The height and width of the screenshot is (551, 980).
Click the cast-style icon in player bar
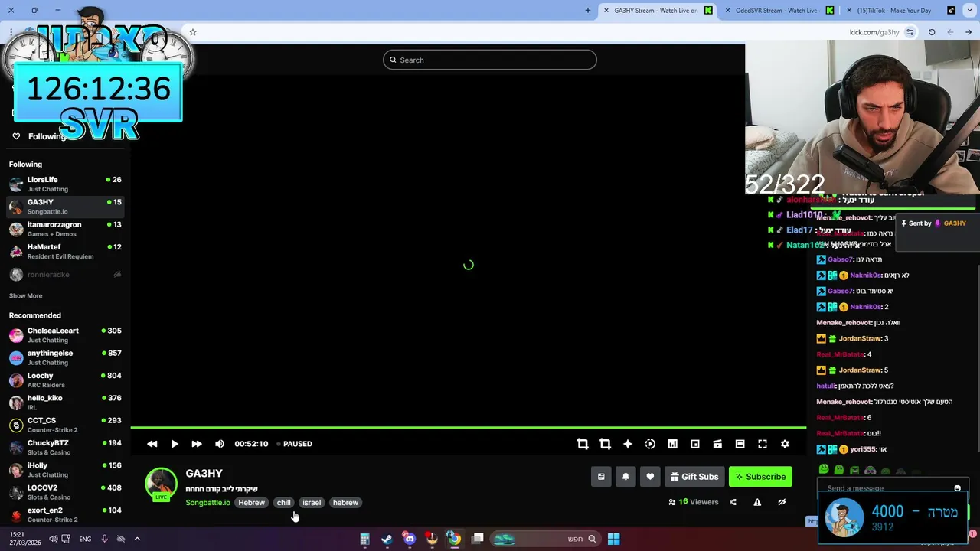tap(717, 444)
